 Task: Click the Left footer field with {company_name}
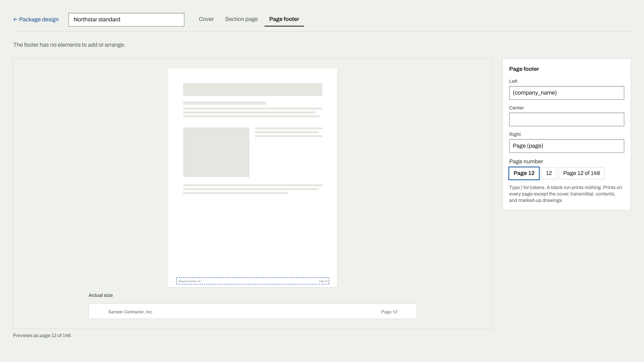coord(567,93)
